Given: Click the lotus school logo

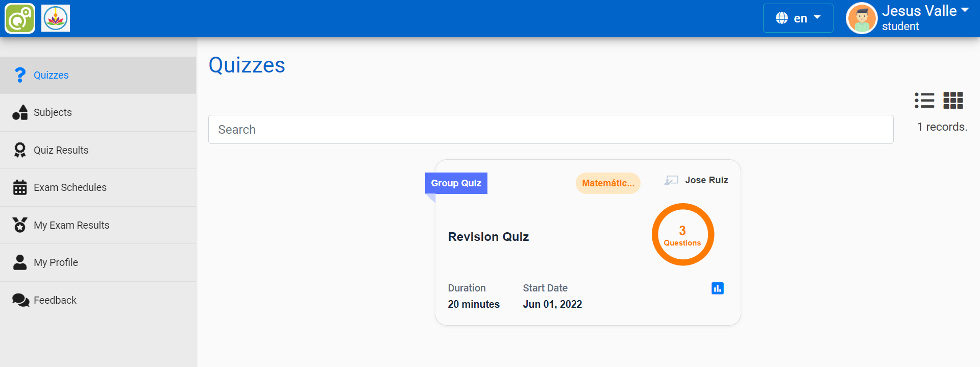Looking at the screenshot, I should click(56, 18).
